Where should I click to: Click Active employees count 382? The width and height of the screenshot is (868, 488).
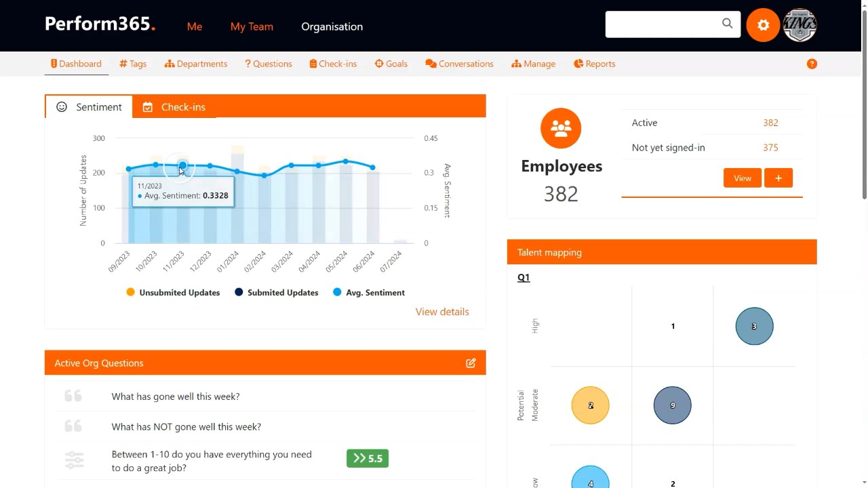click(770, 123)
